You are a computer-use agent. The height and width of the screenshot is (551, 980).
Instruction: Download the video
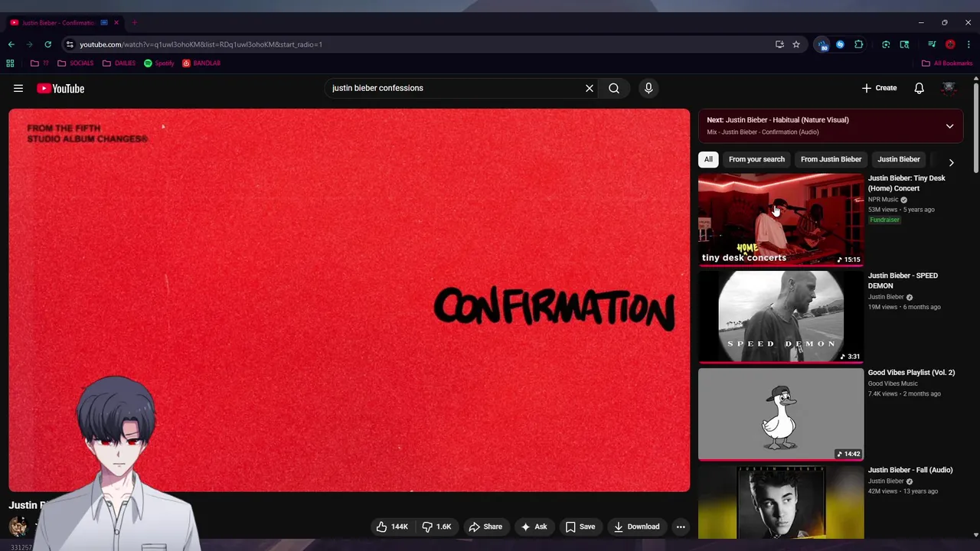(636, 527)
